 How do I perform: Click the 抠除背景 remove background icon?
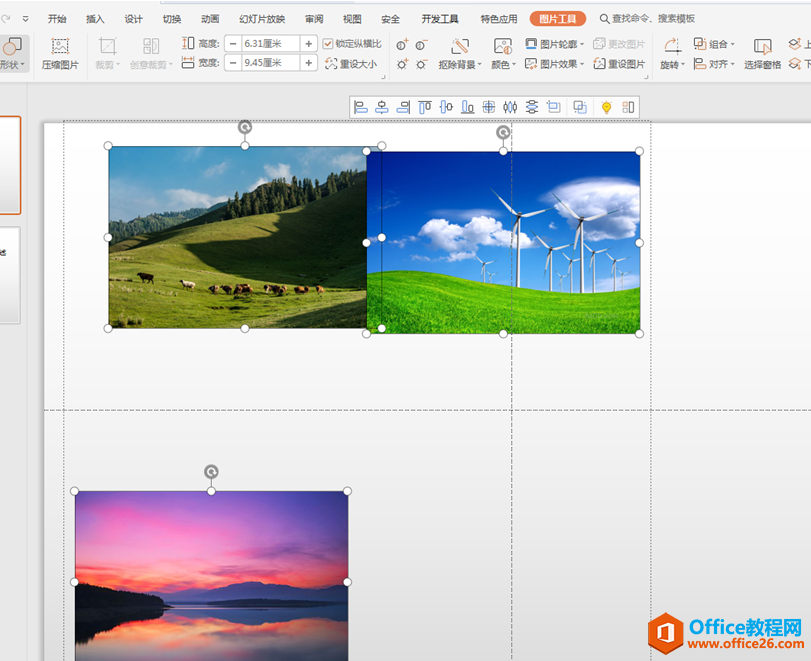click(x=460, y=54)
